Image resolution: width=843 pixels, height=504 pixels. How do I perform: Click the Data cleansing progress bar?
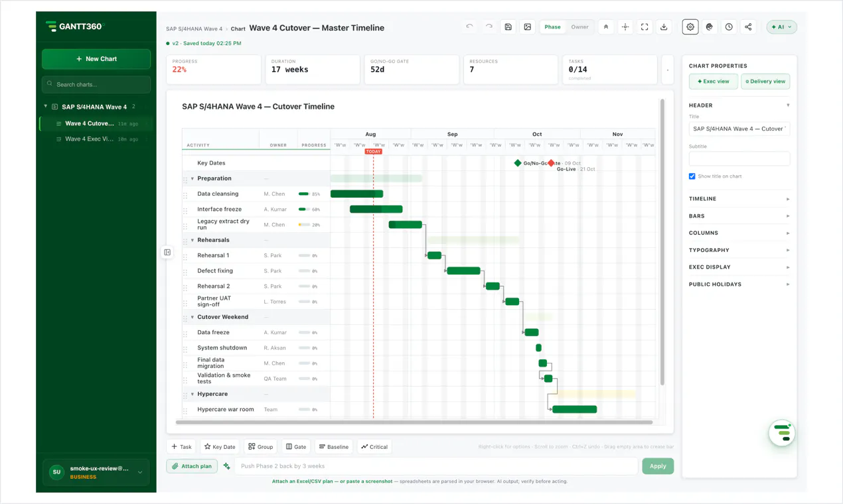click(x=304, y=194)
